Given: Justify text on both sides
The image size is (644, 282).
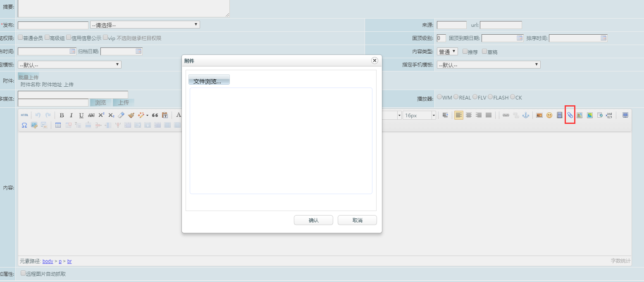Looking at the screenshot, I should [x=489, y=115].
